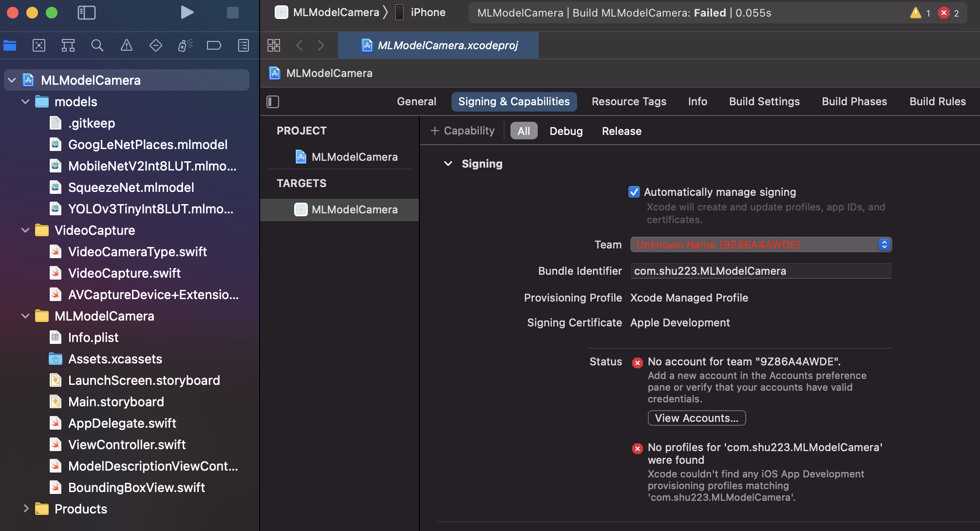This screenshot has height=531, width=980.
Task: Click the Bundle Identifier text field
Action: (x=760, y=271)
